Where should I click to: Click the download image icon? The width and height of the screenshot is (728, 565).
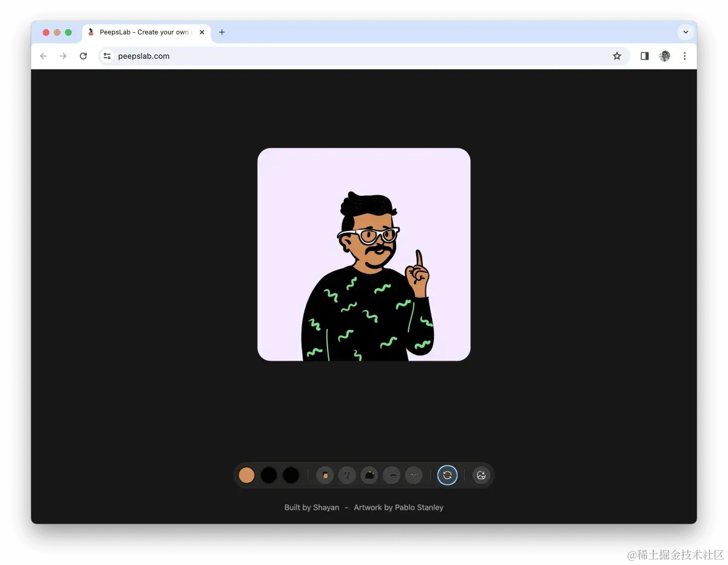(x=481, y=475)
